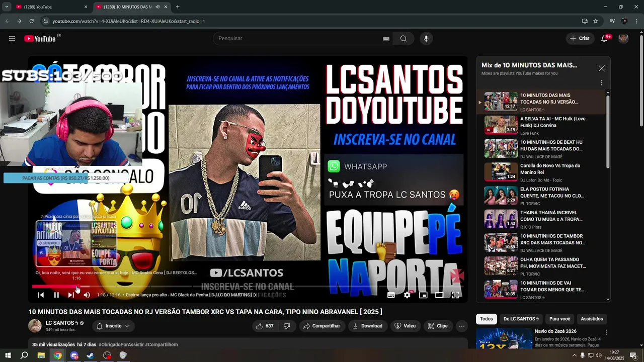Close the Mix playlist panel

point(601,68)
